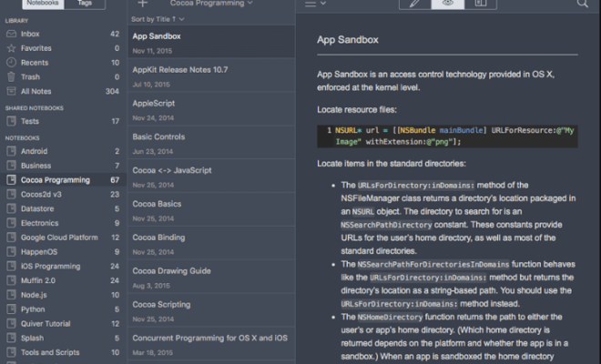Open the Cocoa Basics note
The height and width of the screenshot is (364, 601).
click(x=211, y=209)
